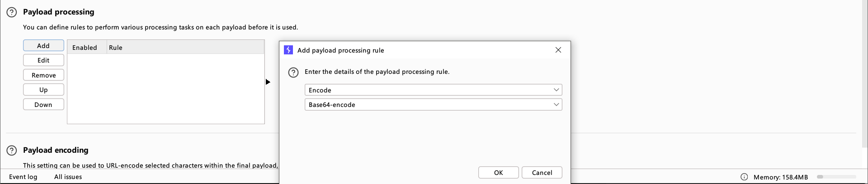Click the help icon inside rule dialog
Image resolution: width=868 pixels, height=184 pixels.
coord(293,73)
